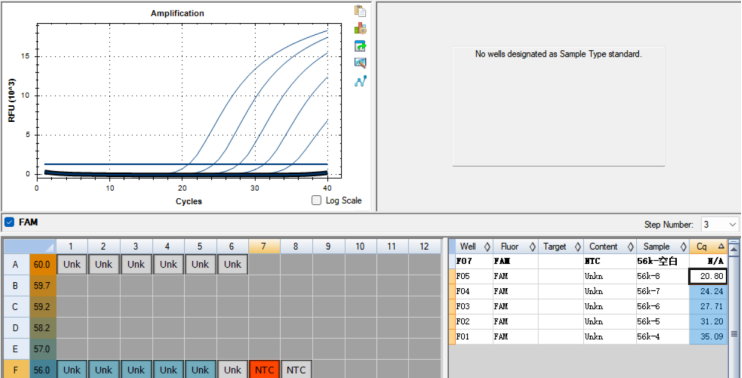Click the 57.0 gradient temperature cell
The image size is (742, 378).
click(x=43, y=349)
